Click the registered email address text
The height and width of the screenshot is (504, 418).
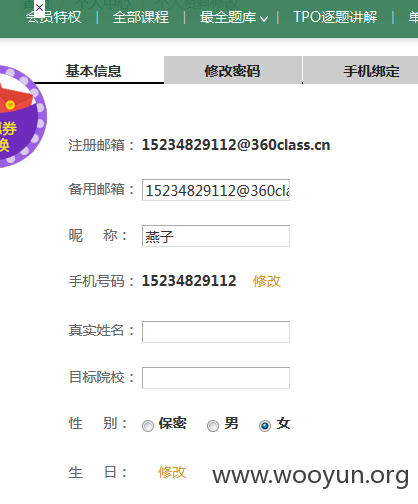click(236, 145)
